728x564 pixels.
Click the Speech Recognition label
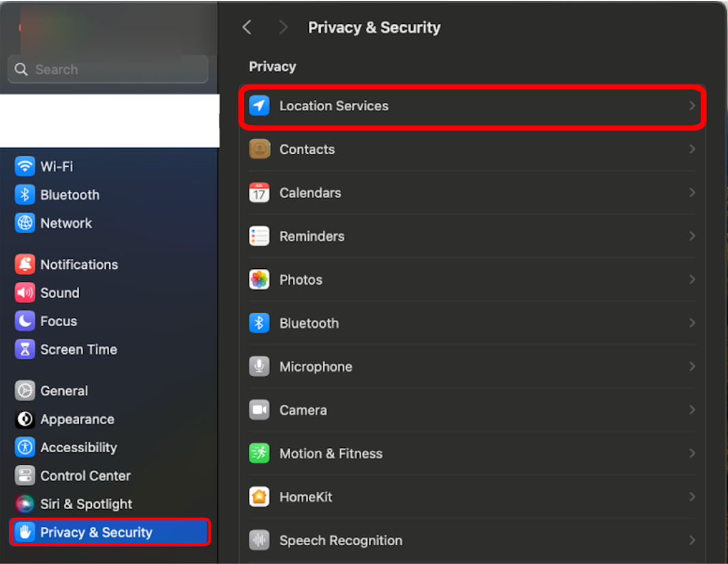tap(341, 540)
